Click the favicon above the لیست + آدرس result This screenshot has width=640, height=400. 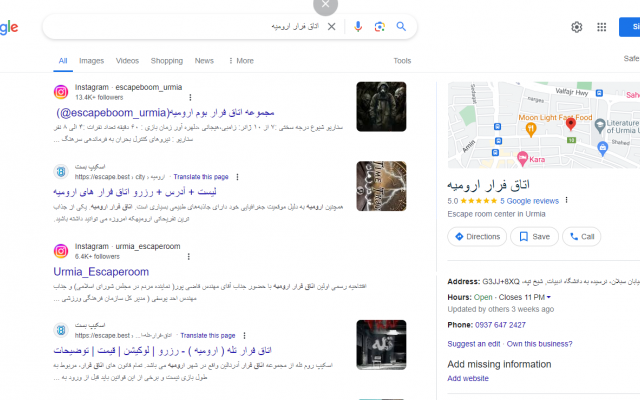[x=61, y=171]
